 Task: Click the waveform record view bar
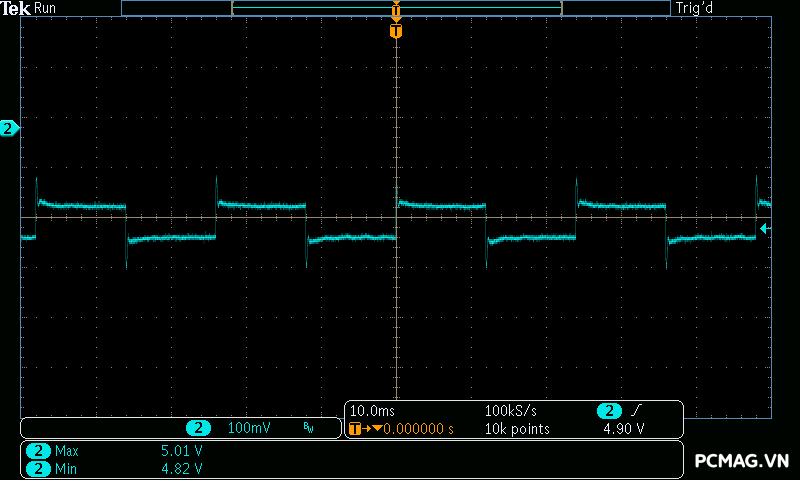(396, 8)
